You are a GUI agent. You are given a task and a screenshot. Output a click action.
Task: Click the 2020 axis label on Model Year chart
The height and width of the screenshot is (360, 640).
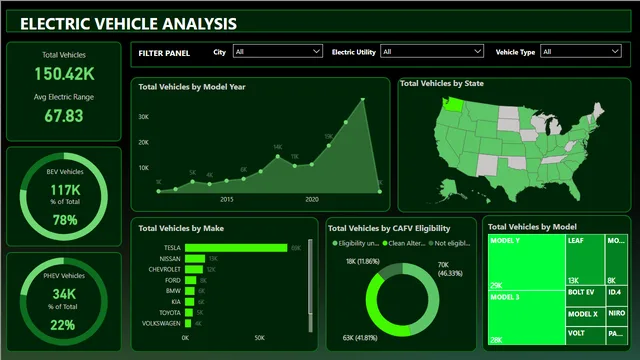point(312,200)
